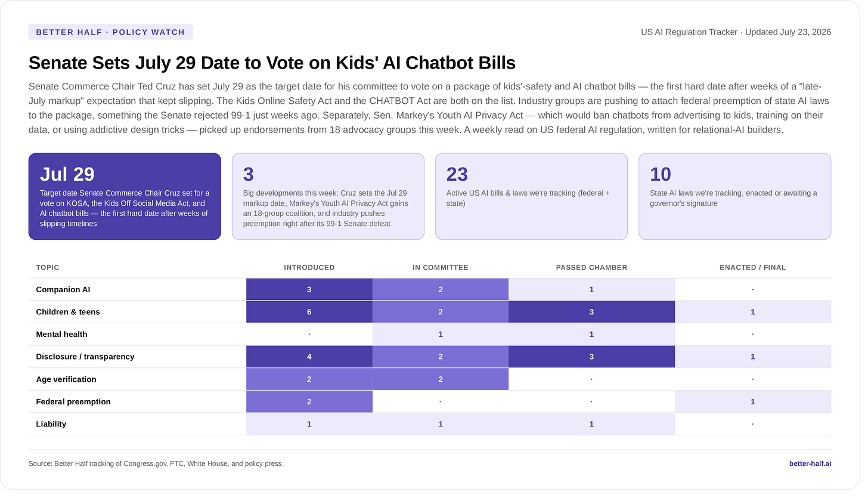The image size is (868, 498).
Task: Click the Enacted / Final column header
Action: tap(753, 267)
